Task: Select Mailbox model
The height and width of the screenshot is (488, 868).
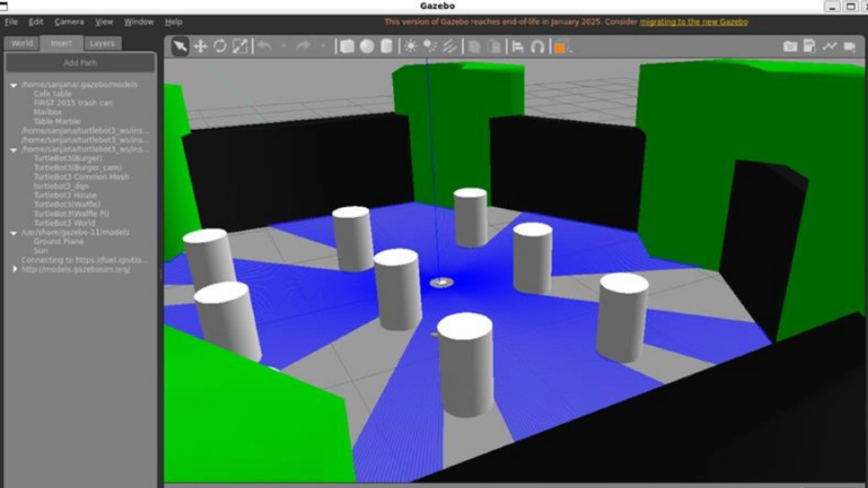Action: (x=47, y=112)
